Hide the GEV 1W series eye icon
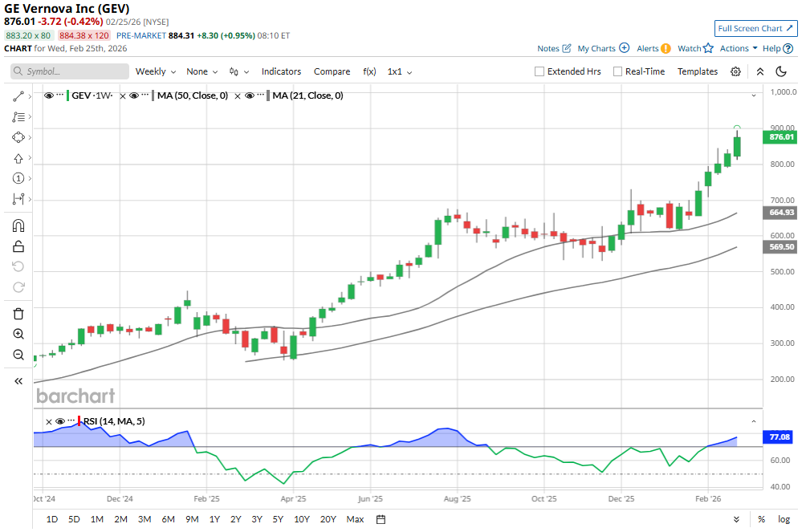Image resolution: width=802 pixels, height=532 pixels. (x=49, y=95)
